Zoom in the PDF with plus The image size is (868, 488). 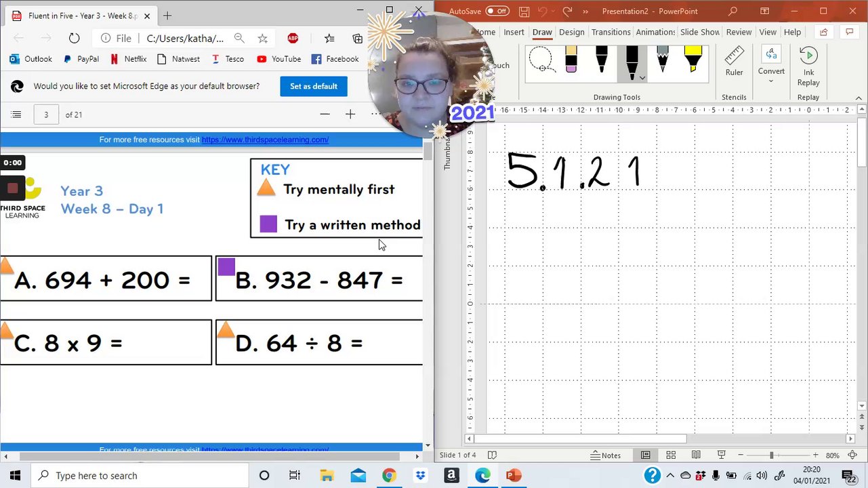tap(350, 115)
